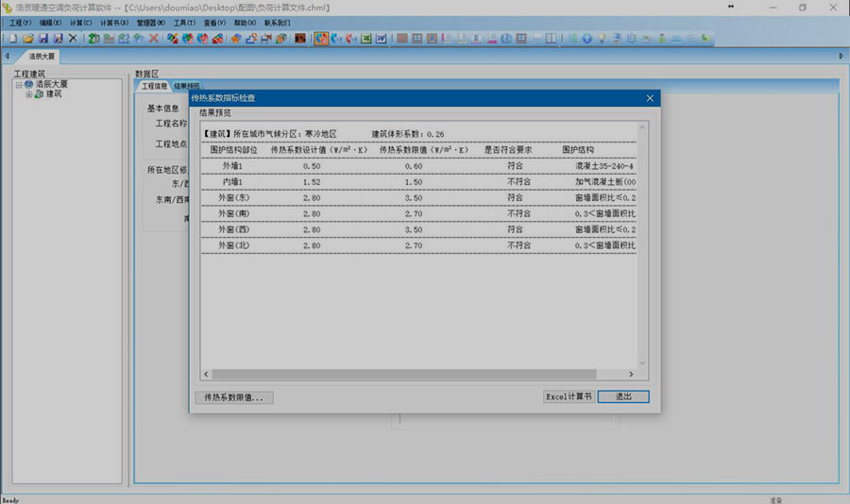Click the black X delete toolbar icon

click(x=73, y=39)
